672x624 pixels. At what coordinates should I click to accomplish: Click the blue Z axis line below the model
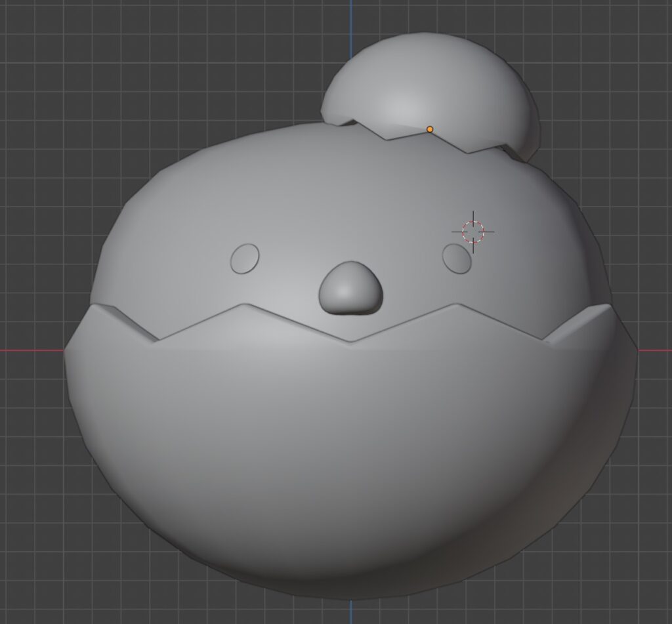click(x=350, y=610)
